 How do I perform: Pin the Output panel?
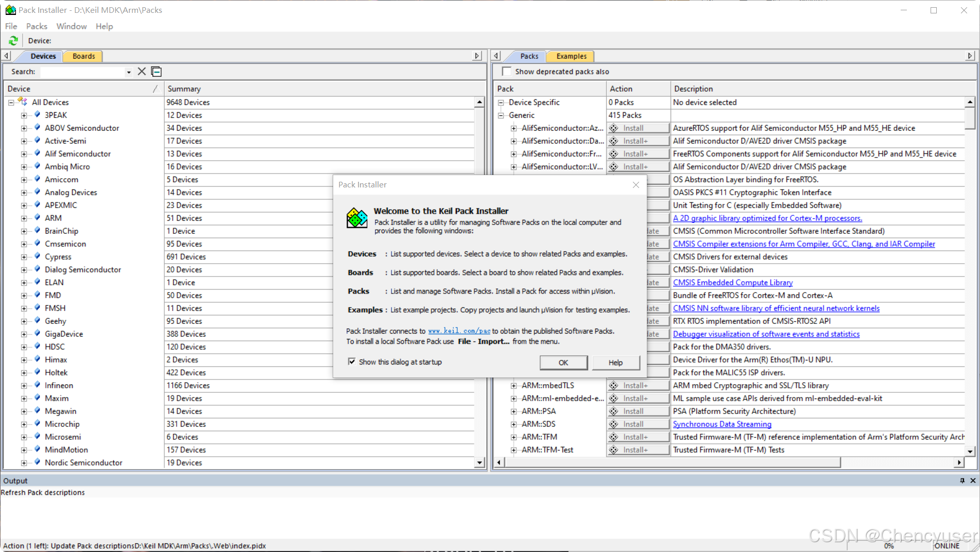962,480
